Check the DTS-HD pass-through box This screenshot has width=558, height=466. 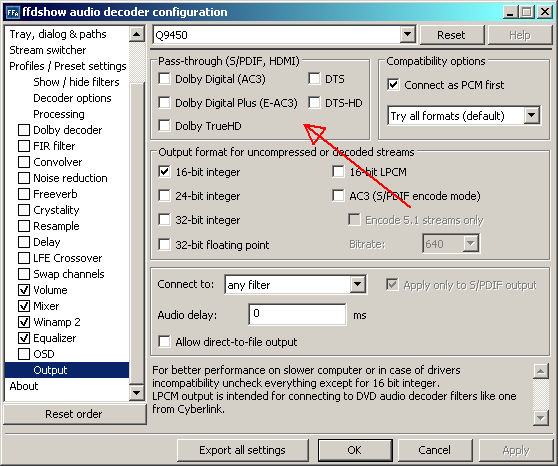coord(314,103)
